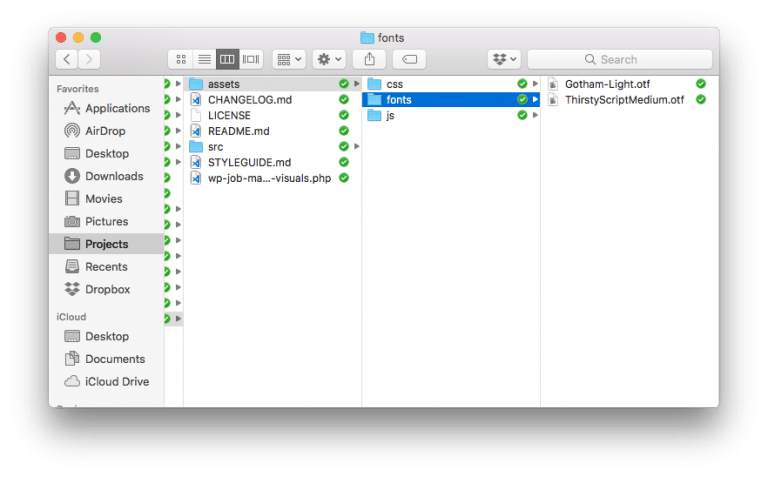Switch to Cover Flow view
This screenshot has height=477, width=768.
[251, 60]
